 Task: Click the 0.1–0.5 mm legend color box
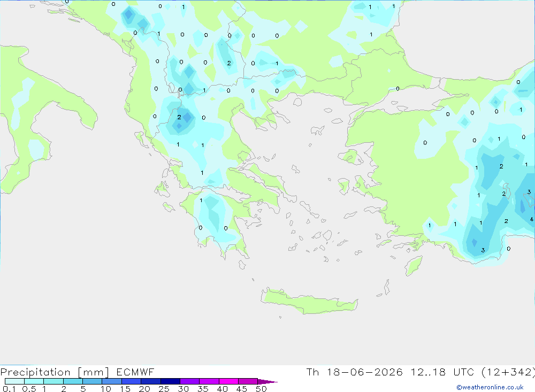(14, 381)
